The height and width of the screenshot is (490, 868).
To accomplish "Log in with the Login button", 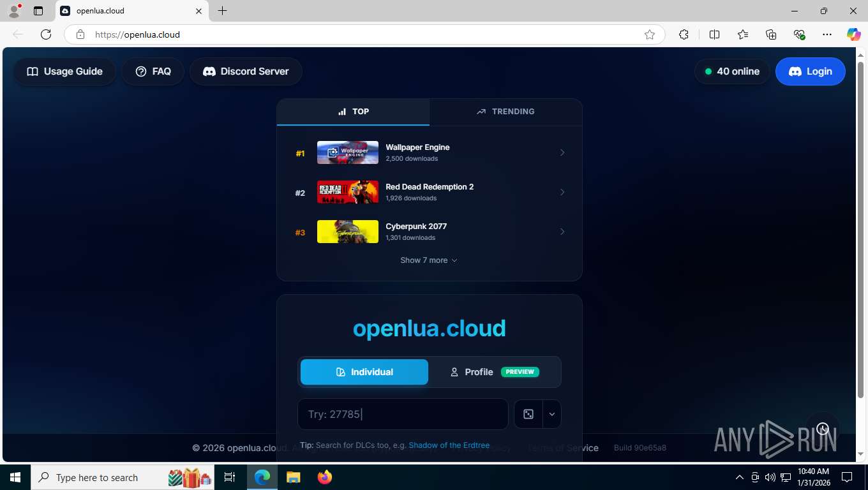I will (x=811, y=71).
